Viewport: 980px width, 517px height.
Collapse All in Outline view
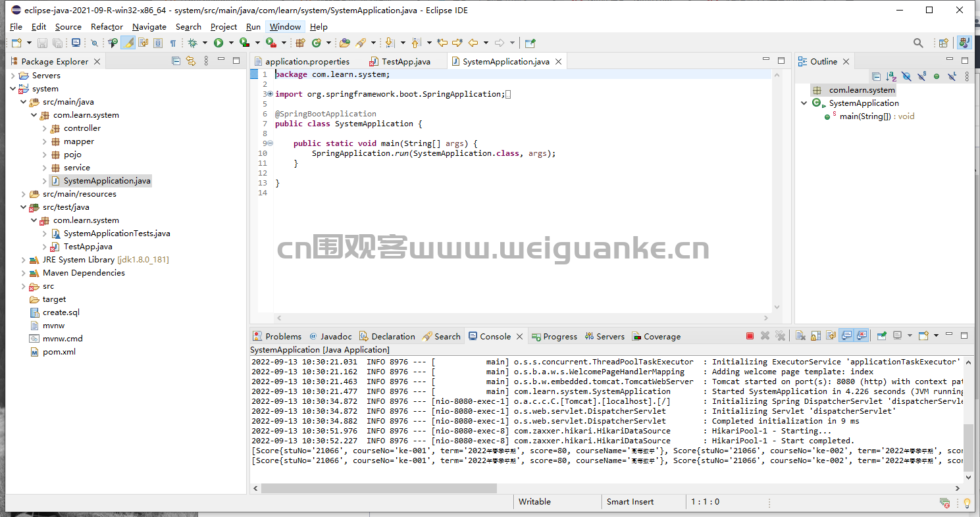[876, 76]
